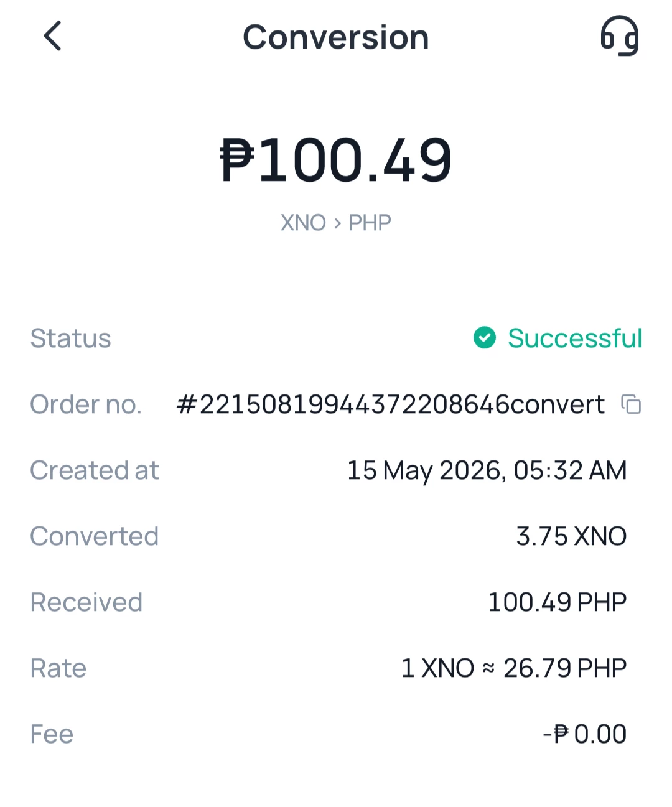Tap the Order no. label

coord(86,404)
